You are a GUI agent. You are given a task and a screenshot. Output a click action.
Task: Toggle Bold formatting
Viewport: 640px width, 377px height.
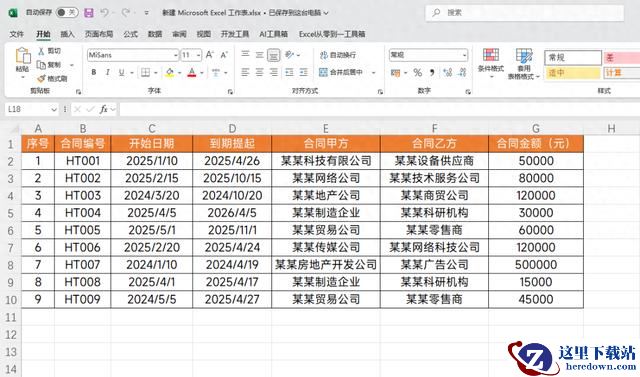[x=94, y=73]
